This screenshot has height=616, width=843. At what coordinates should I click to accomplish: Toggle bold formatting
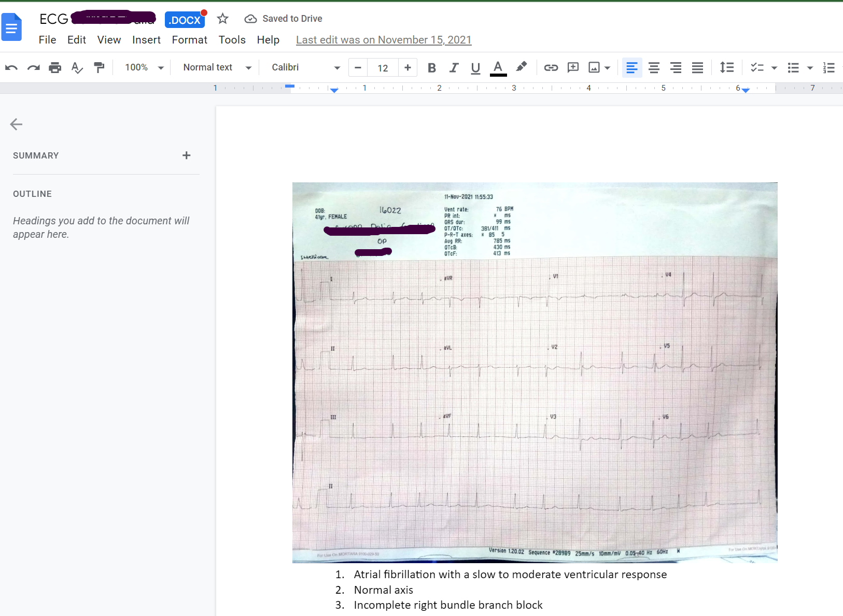431,67
